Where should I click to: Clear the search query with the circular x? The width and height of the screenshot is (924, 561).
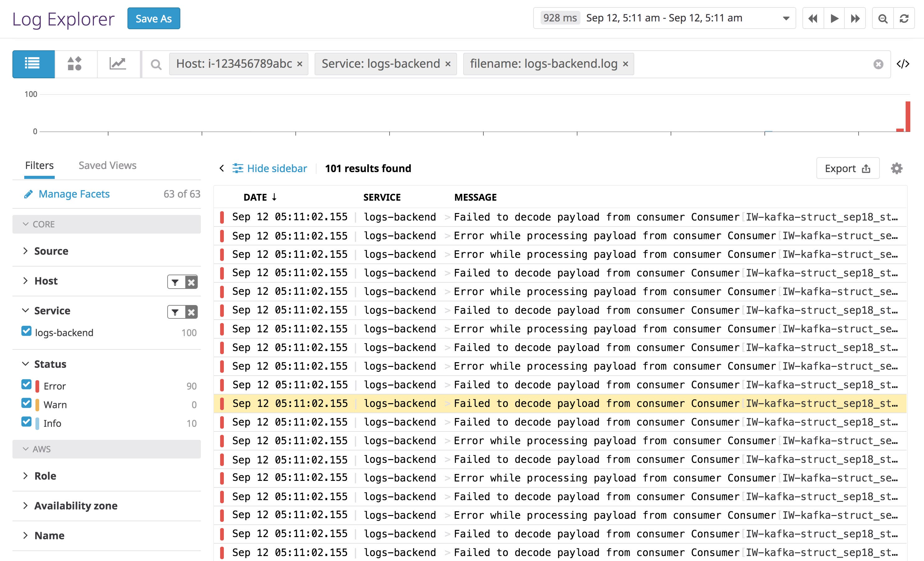878,64
